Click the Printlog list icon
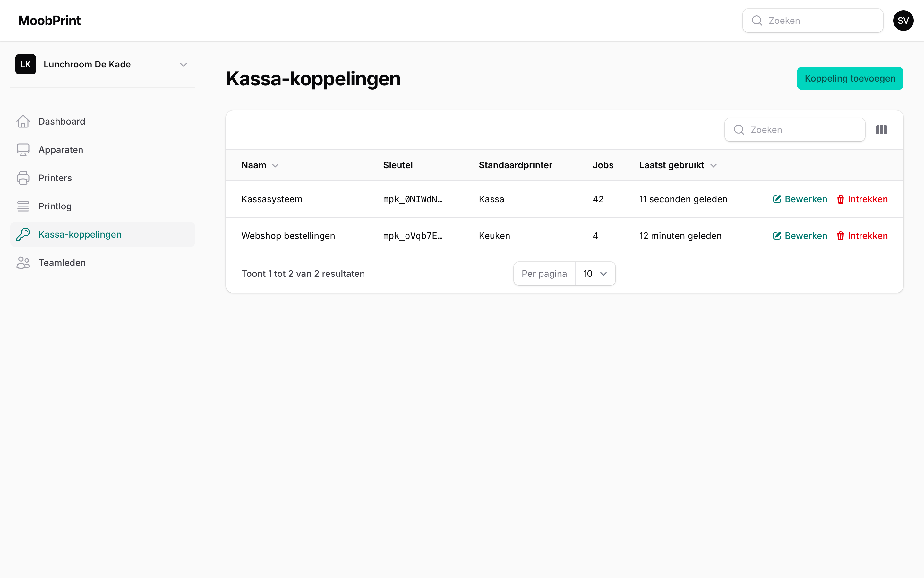The image size is (924, 578). coord(23,206)
